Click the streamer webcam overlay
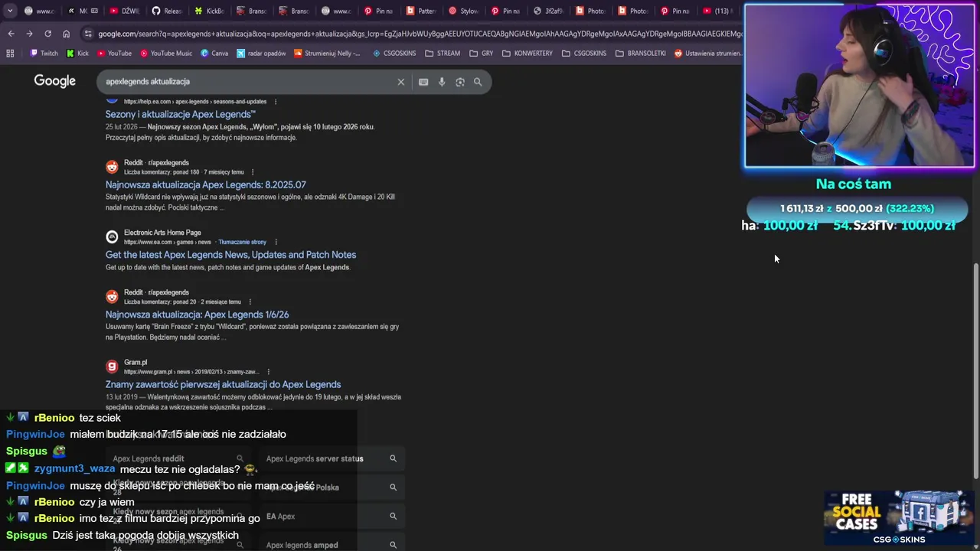This screenshot has height=551, width=980. [x=860, y=85]
